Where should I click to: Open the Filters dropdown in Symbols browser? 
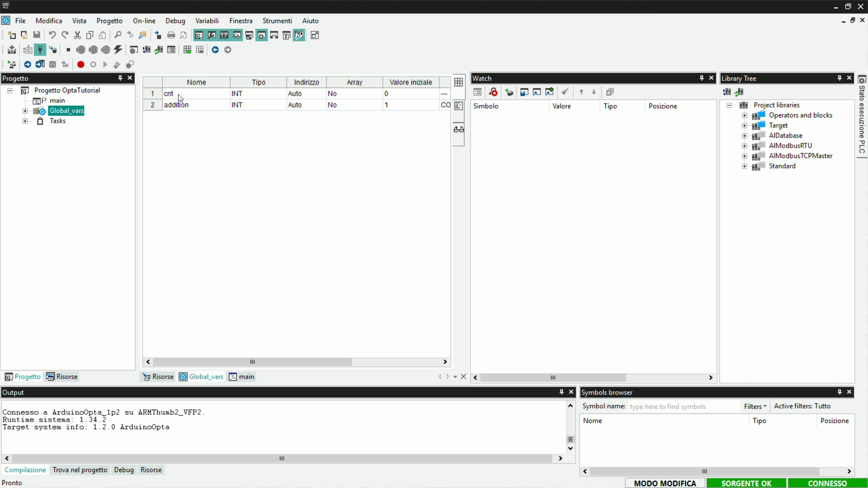coord(755,406)
